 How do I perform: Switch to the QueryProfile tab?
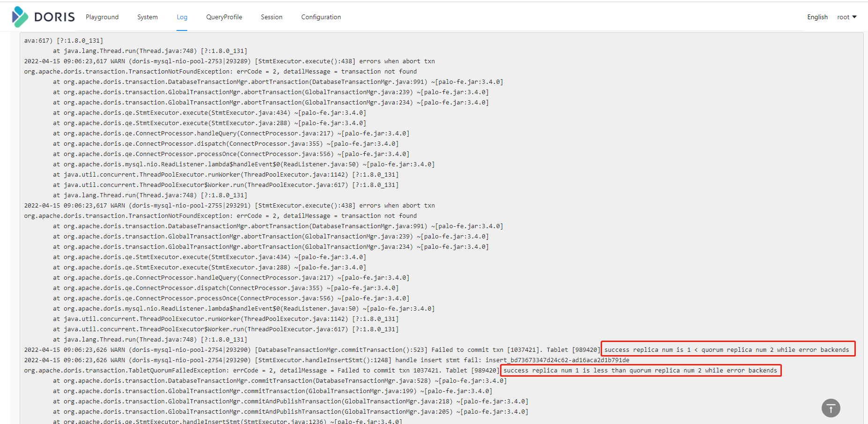coord(224,17)
